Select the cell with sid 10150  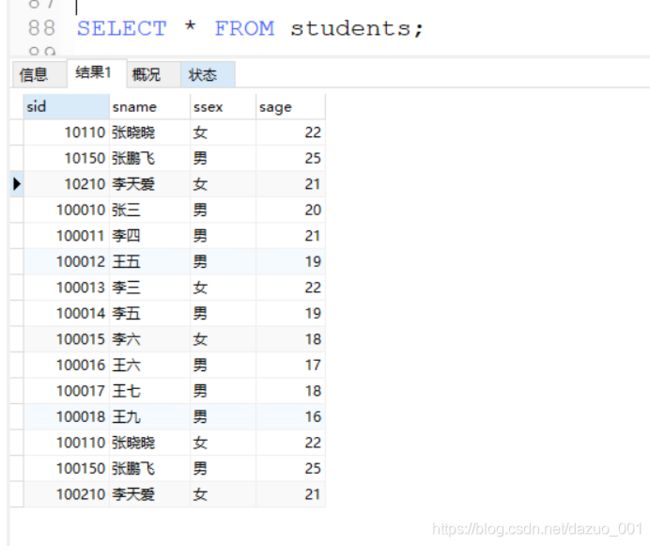pos(66,158)
